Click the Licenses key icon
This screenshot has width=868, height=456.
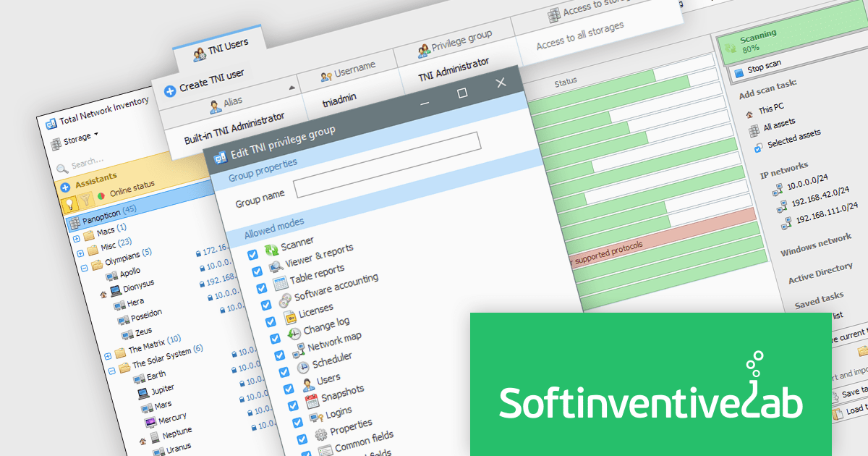287,318
